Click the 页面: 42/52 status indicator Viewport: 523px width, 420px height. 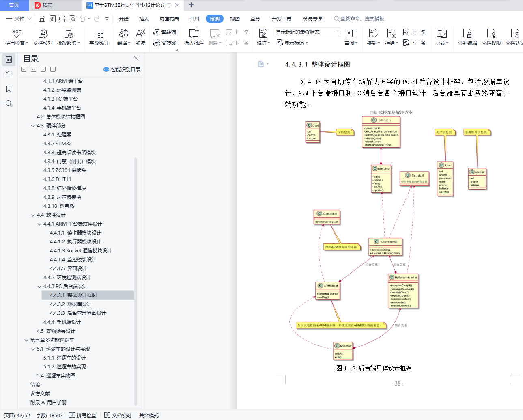[17, 415]
